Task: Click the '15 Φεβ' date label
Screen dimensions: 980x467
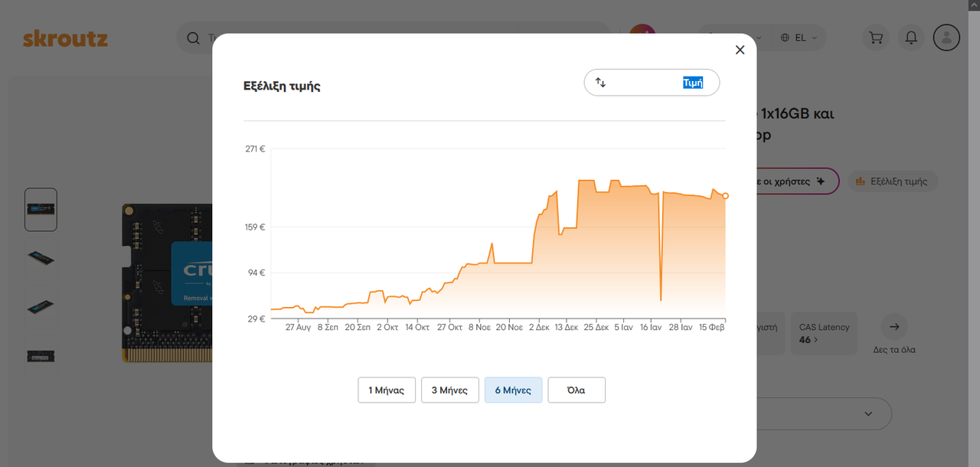Action: [712, 327]
